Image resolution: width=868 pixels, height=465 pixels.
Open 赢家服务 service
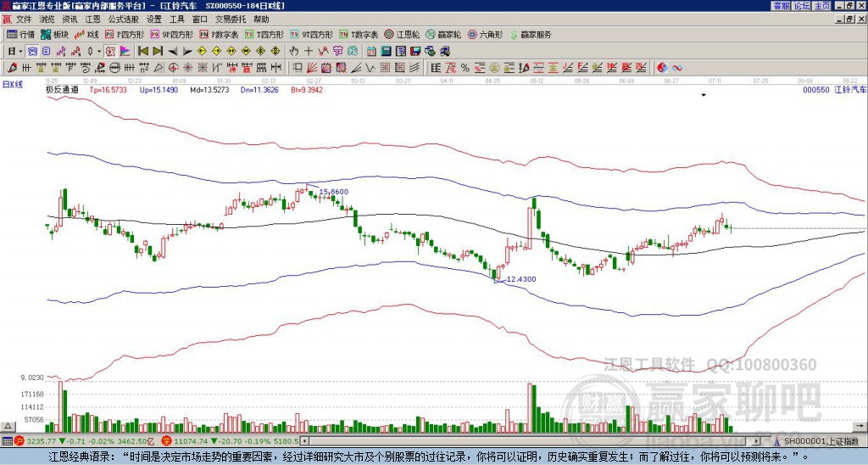coord(531,34)
